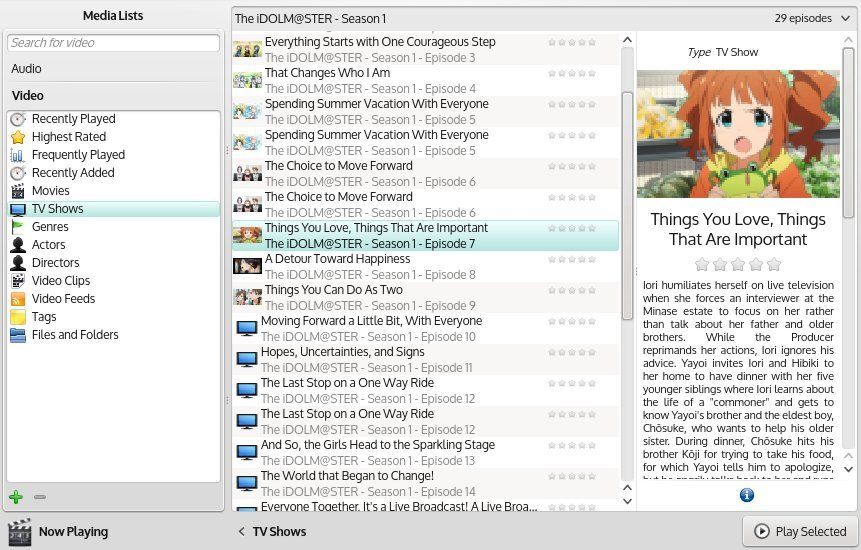
Task: Remove media list with minus icon
Action: pyautogui.click(x=40, y=497)
